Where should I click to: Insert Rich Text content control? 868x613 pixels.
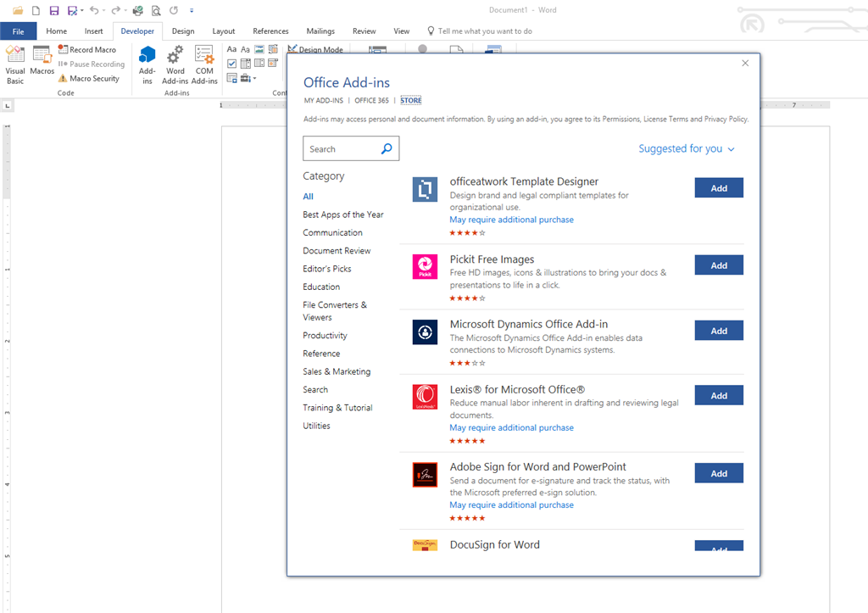232,49
